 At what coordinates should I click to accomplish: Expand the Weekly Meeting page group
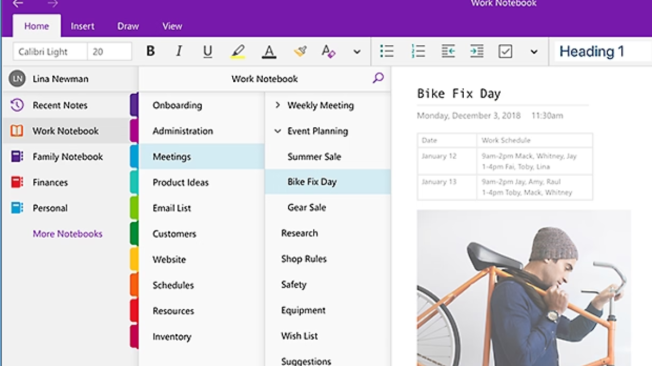pos(277,105)
